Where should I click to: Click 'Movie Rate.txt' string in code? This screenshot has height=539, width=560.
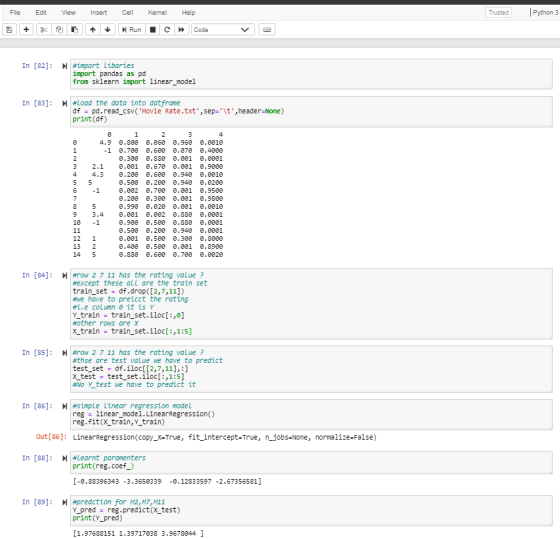[169, 111]
